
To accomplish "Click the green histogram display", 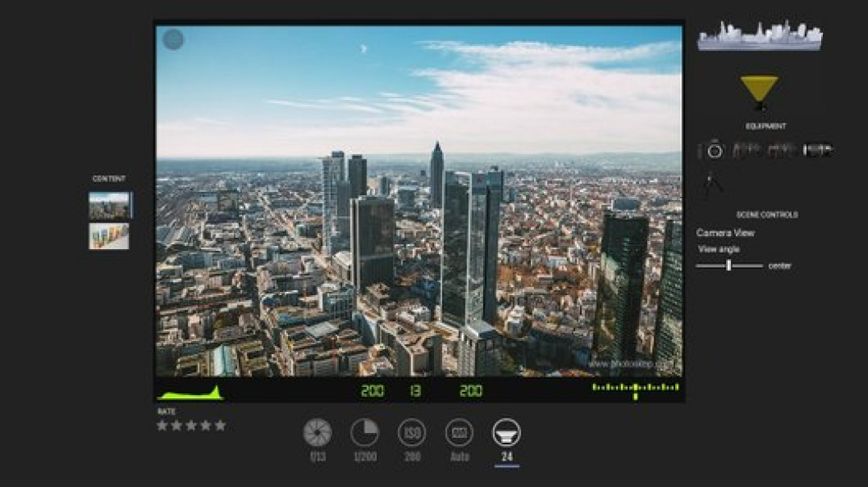I will [190, 393].
